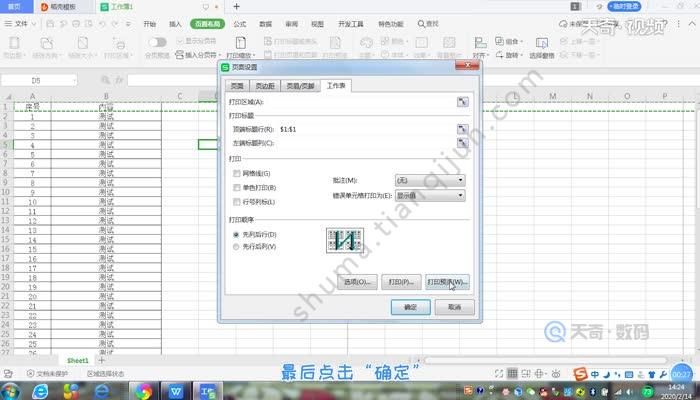Screen dimensions: 700x400
Task: Select the down-then-over (D) print order
Action: (x=236, y=234)
